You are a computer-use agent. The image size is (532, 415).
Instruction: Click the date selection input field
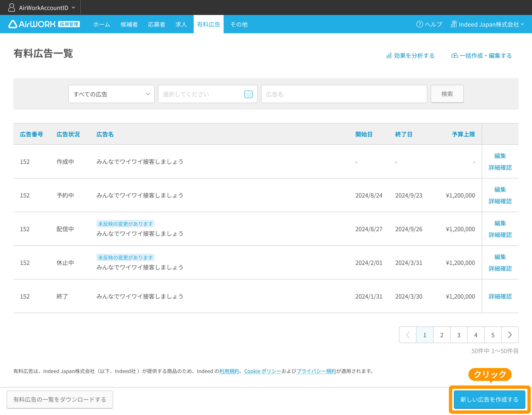point(208,94)
